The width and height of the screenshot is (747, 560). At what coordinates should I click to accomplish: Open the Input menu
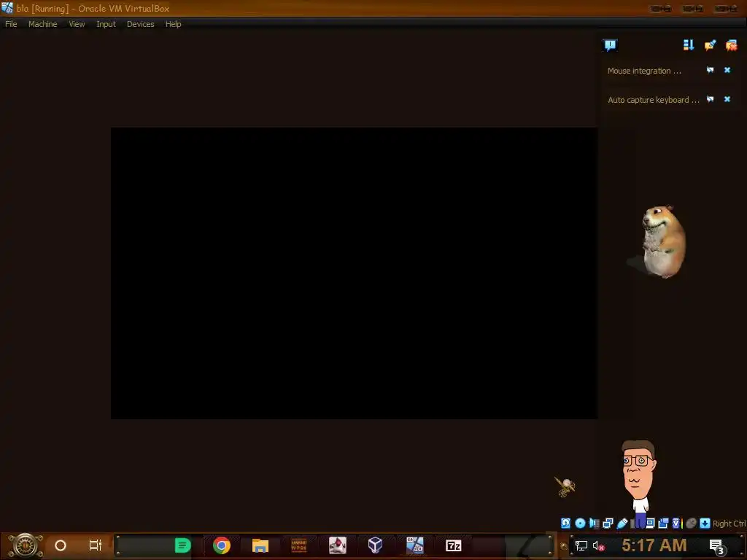coord(106,24)
